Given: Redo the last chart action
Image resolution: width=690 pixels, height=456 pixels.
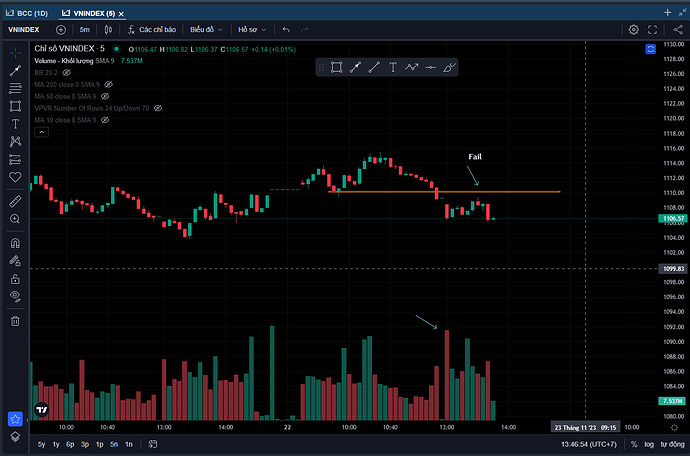Looking at the screenshot, I should pyautogui.click(x=305, y=29).
